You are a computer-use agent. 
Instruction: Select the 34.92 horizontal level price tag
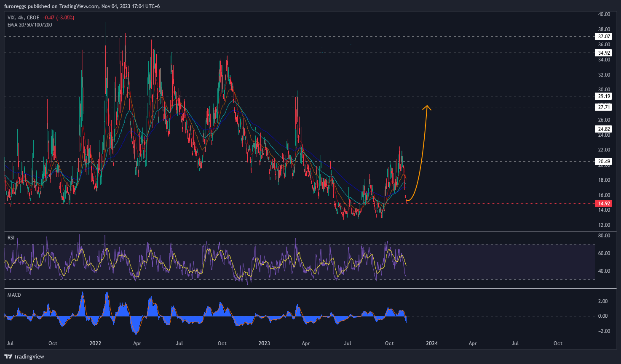[604, 53]
